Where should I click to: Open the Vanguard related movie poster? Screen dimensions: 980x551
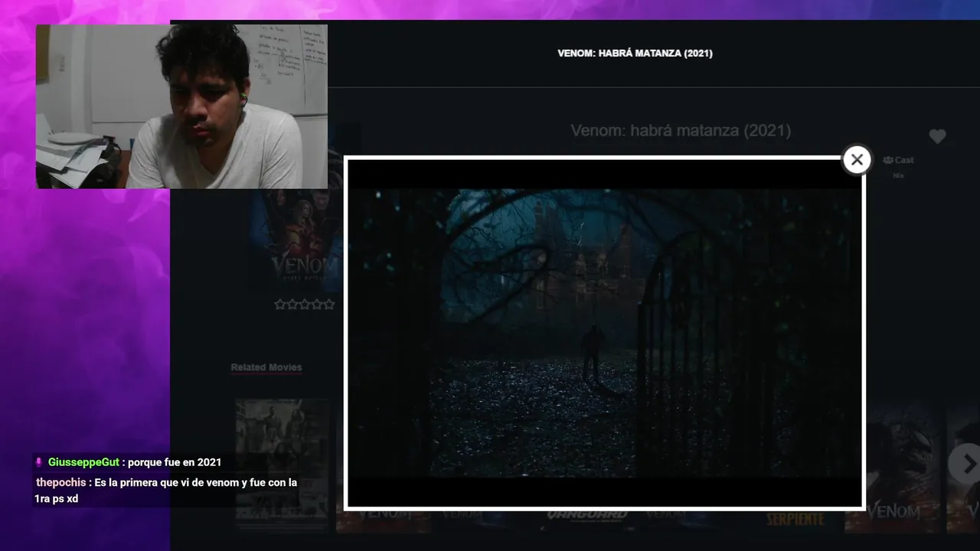tap(587, 520)
